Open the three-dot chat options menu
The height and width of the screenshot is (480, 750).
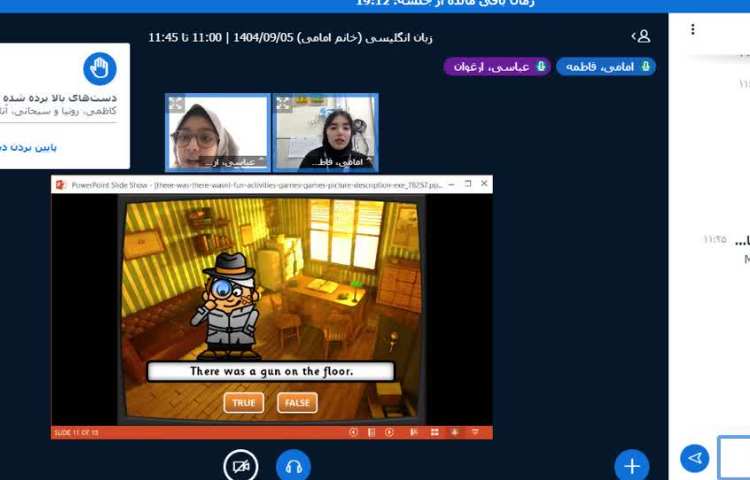pos(693,30)
